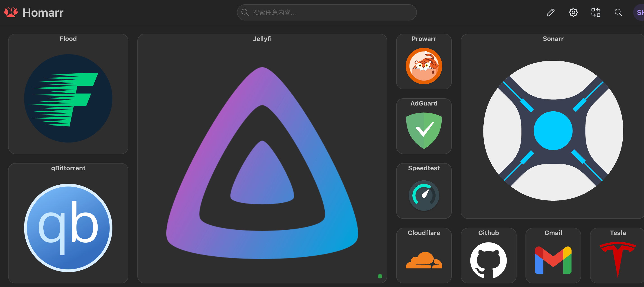Open Prowarr tiger icon
Viewport: 644px width, 287px height.
(x=424, y=66)
